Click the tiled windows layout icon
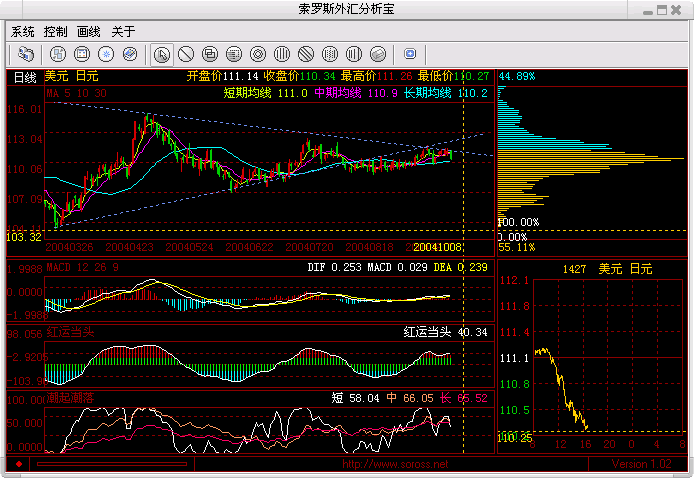The image size is (694, 478). 58,54
